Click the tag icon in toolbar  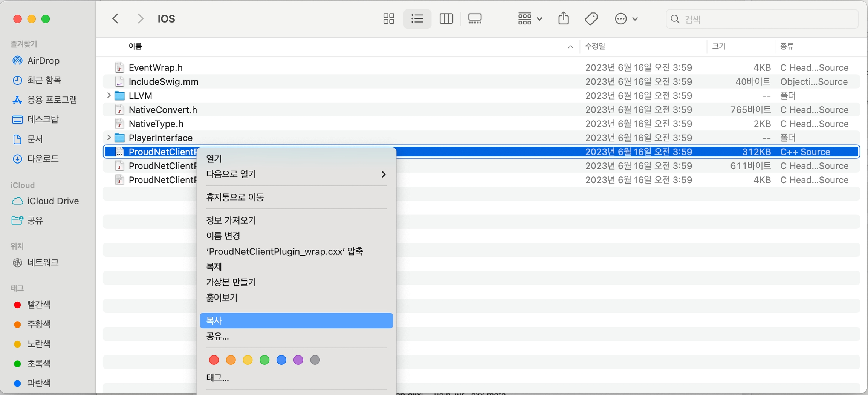click(x=591, y=19)
